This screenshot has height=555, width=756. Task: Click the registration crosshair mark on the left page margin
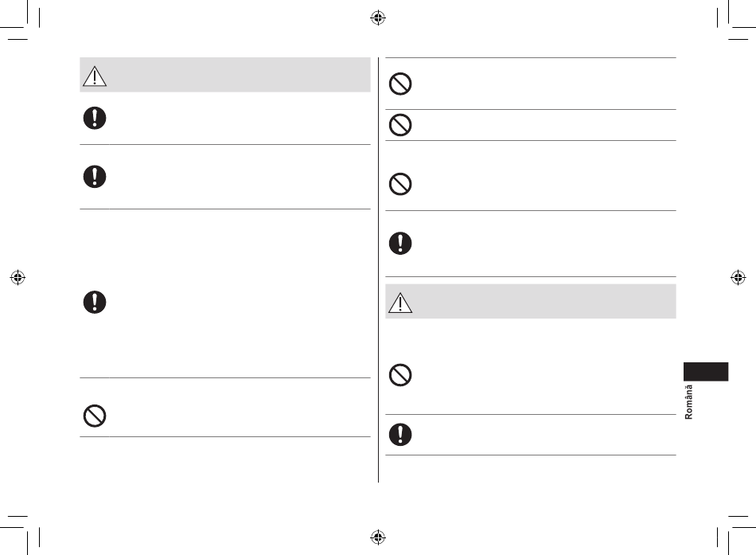tap(18, 277)
